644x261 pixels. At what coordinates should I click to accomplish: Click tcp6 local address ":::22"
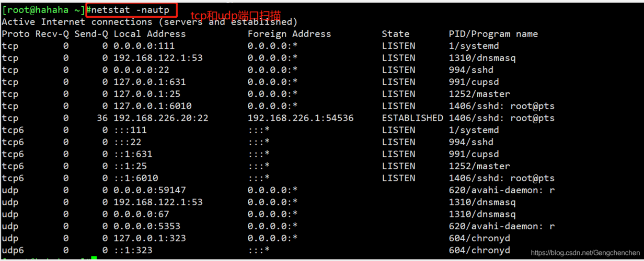point(127,142)
